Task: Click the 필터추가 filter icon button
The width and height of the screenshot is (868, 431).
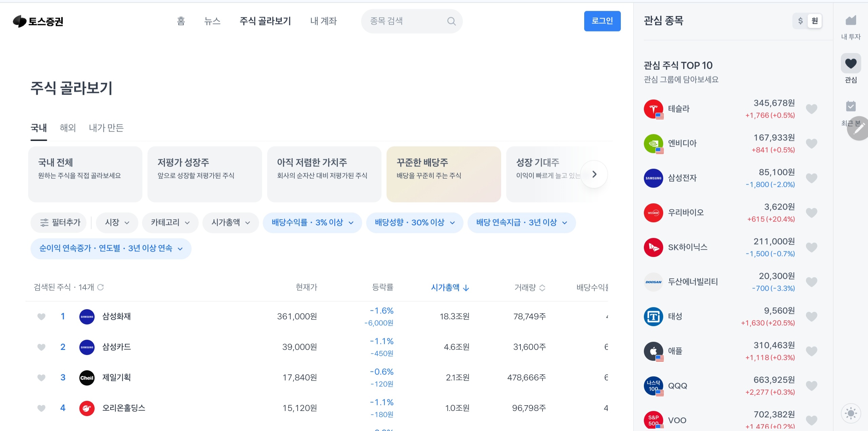Action: point(59,223)
